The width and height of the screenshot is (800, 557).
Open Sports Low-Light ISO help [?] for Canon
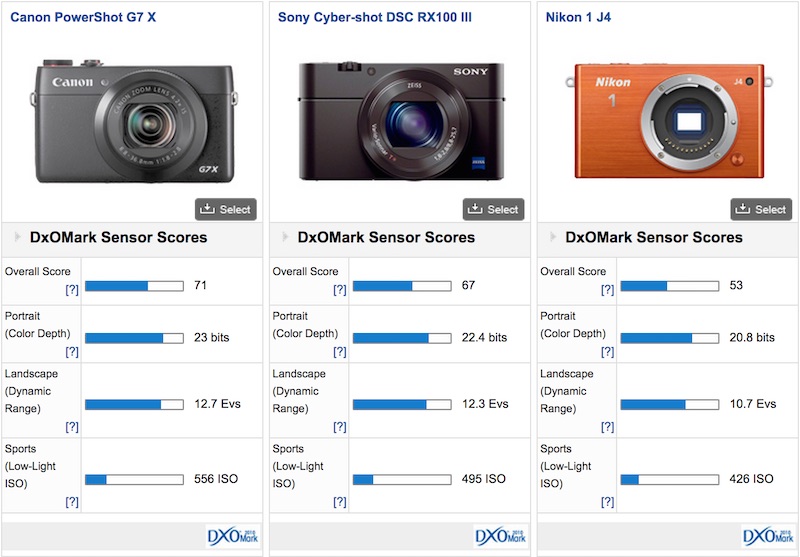click(72, 502)
